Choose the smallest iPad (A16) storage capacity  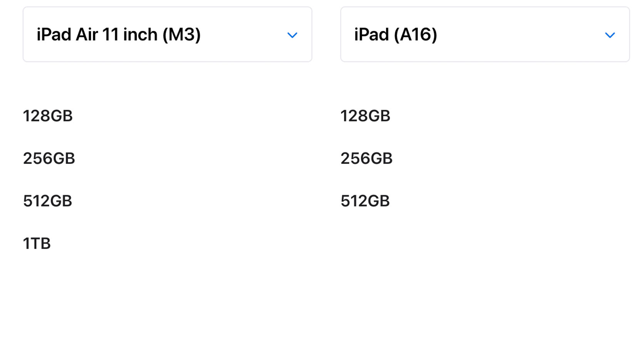coord(365,116)
